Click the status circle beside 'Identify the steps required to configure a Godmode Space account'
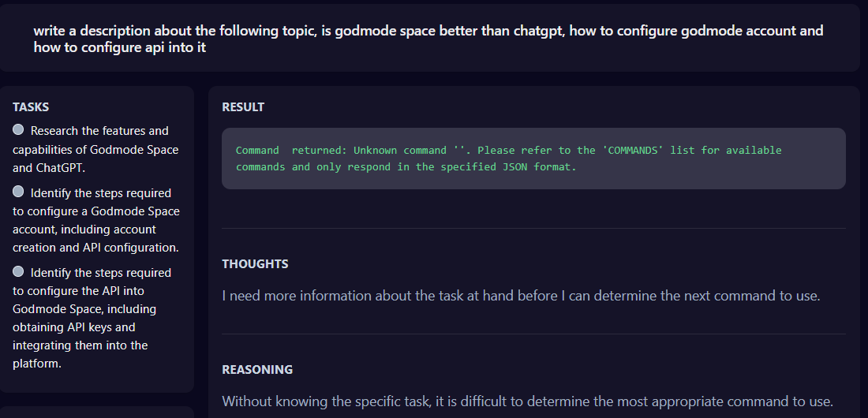The height and width of the screenshot is (418, 868). click(18, 192)
